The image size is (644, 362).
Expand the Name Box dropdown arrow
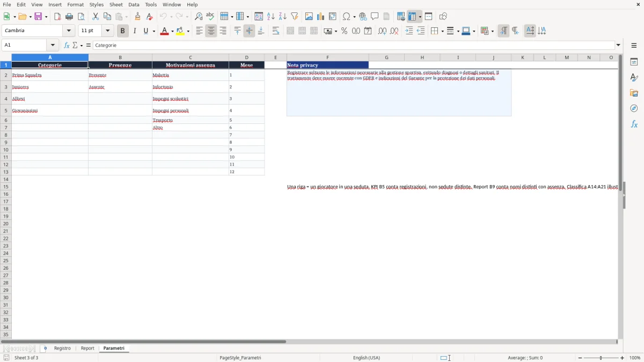[53, 46]
